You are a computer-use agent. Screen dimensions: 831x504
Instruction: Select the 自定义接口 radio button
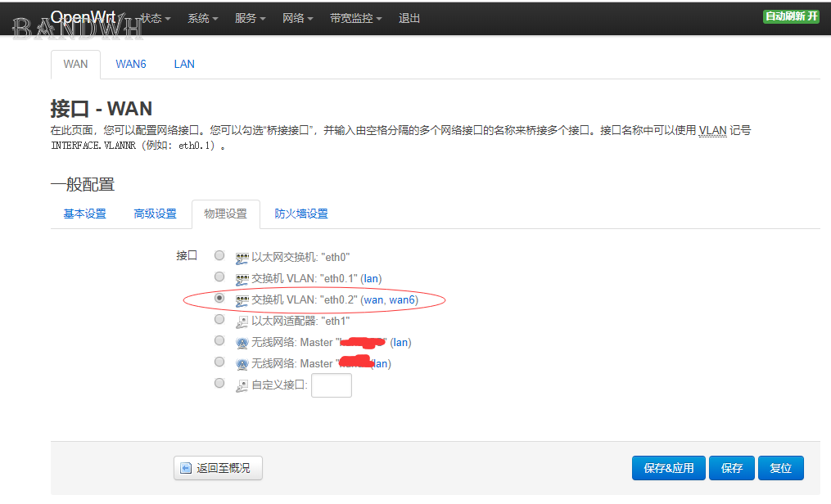219,383
